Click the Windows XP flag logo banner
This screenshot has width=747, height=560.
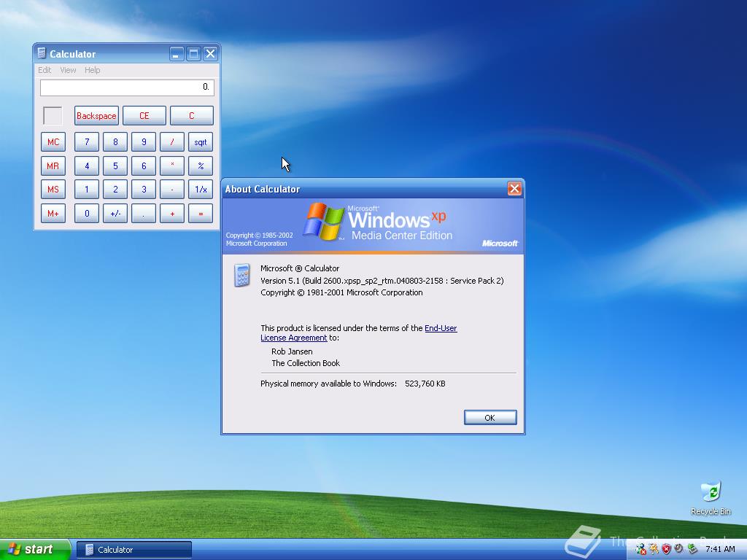pyautogui.click(x=373, y=226)
